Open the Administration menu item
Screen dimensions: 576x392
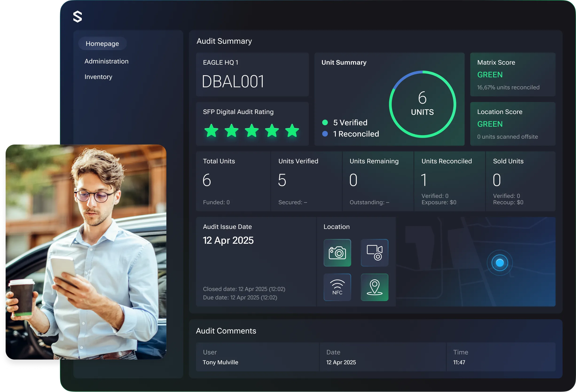pos(106,61)
